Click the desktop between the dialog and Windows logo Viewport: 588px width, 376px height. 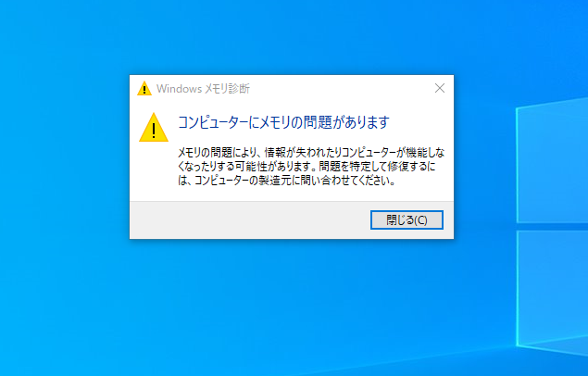485,157
